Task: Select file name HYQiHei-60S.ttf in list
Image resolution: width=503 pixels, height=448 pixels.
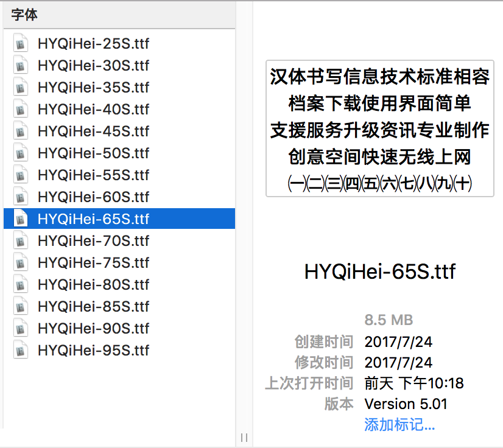Action: point(93,197)
